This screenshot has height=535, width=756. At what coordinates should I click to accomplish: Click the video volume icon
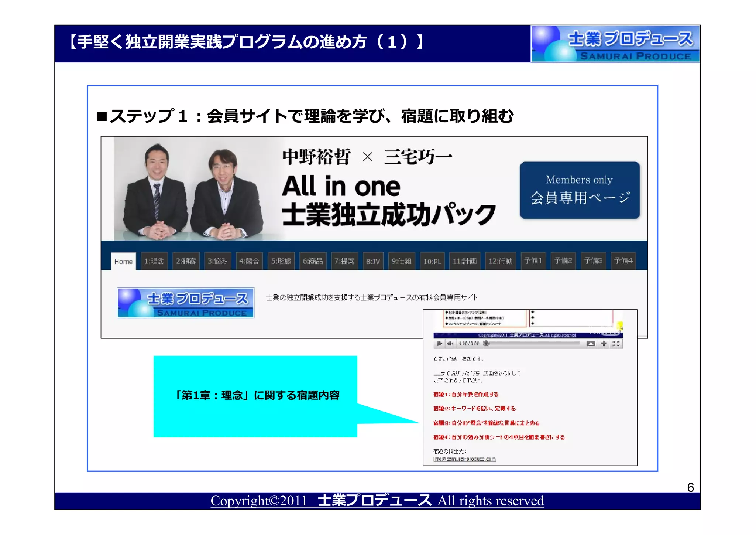(x=450, y=343)
